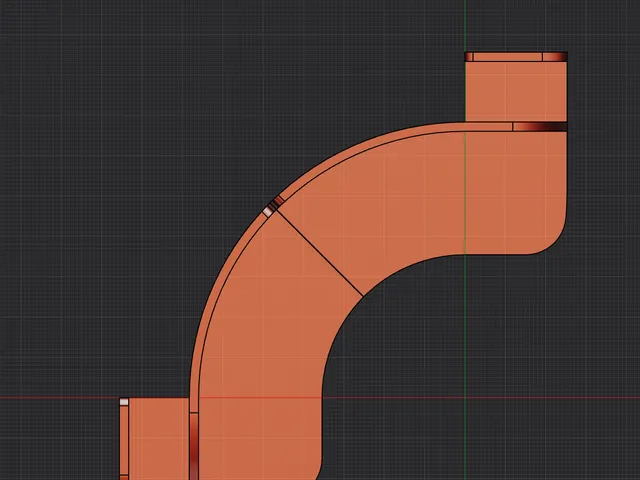The width and height of the screenshot is (640, 480).
Task: Select the rectangular block left of the elbow's lower end
Action: pos(159,439)
